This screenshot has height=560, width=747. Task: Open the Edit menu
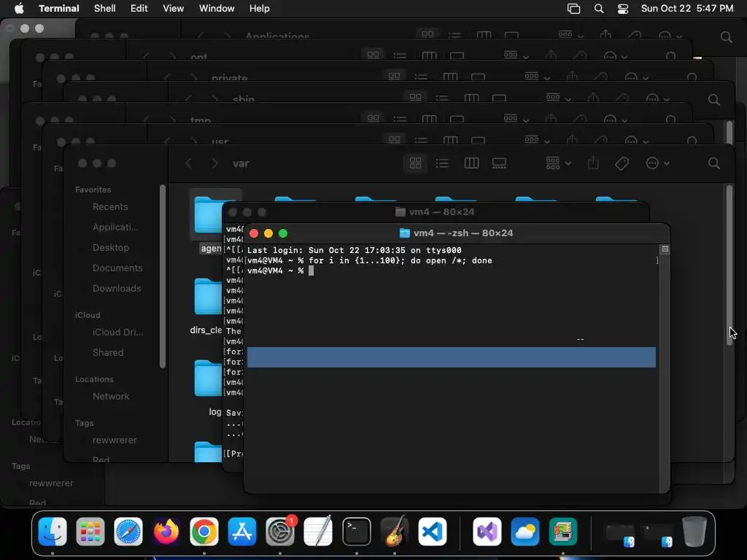click(139, 9)
